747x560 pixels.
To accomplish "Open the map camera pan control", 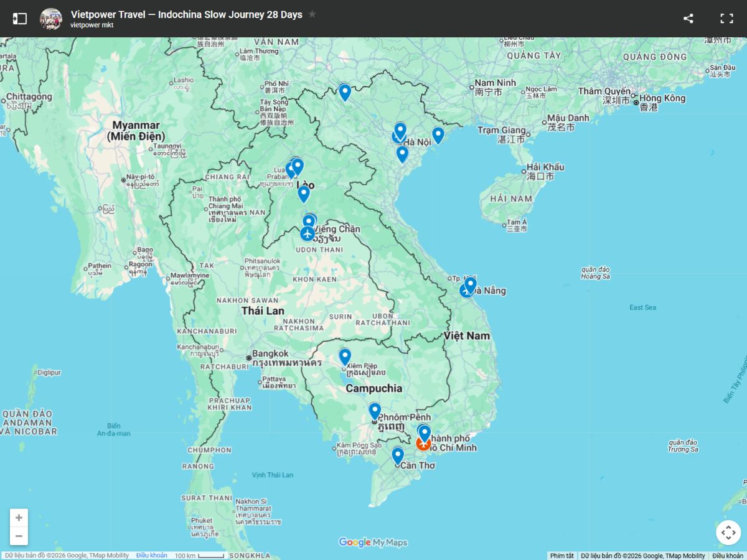I will point(728,533).
